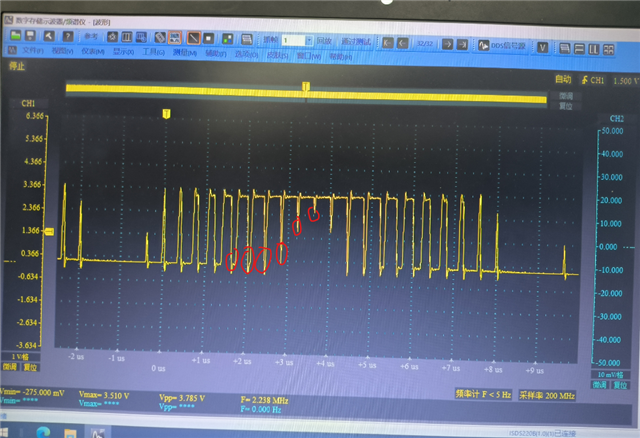The width and height of the screenshot is (640, 438).
Task: Click CH1 复位 reset button
Action: pos(30,367)
